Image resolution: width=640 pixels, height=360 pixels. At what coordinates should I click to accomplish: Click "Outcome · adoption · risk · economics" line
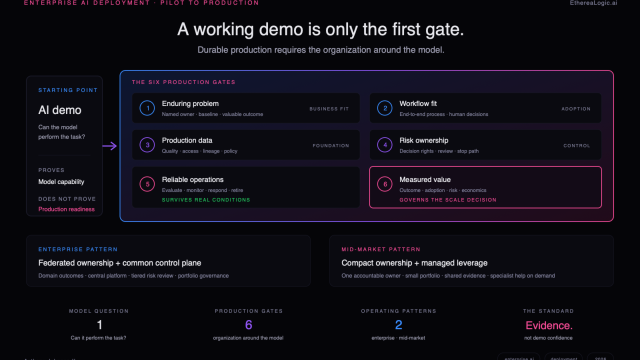point(443,190)
